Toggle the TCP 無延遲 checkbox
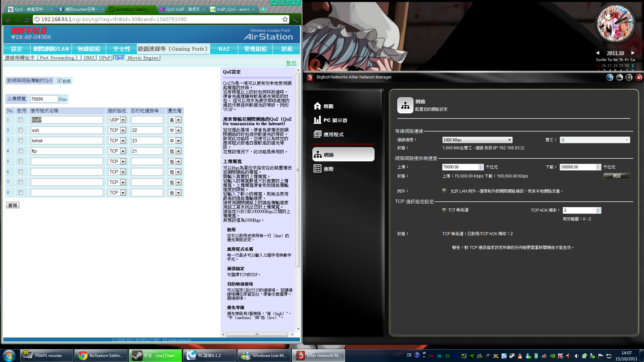Image resolution: width=644 pixels, height=362 pixels. click(x=444, y=210)
